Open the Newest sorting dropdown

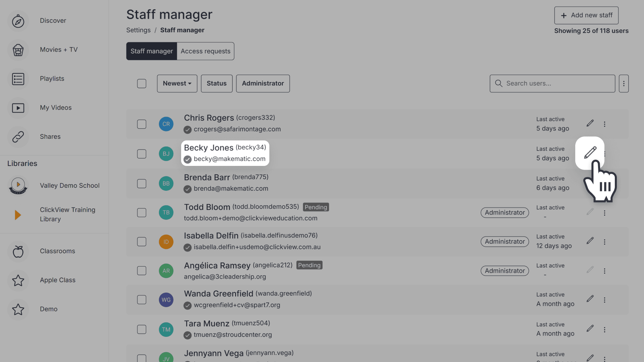[x=177, y=83]
